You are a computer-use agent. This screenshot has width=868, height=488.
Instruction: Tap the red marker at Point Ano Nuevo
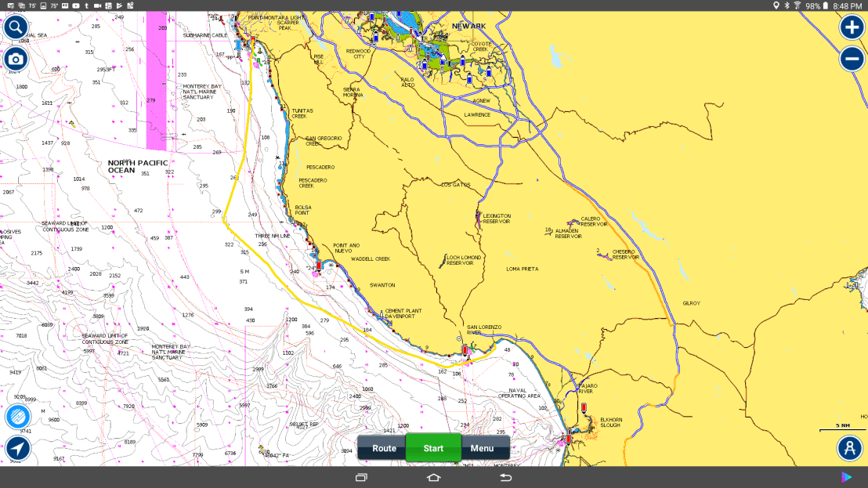coord(319,266)
